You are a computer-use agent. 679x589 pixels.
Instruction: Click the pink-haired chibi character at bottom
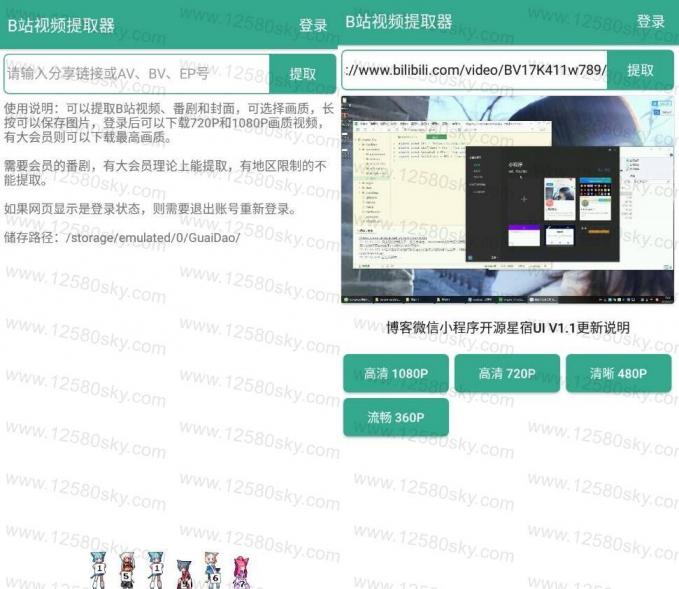pyautogui.click(x=241, y=573)
